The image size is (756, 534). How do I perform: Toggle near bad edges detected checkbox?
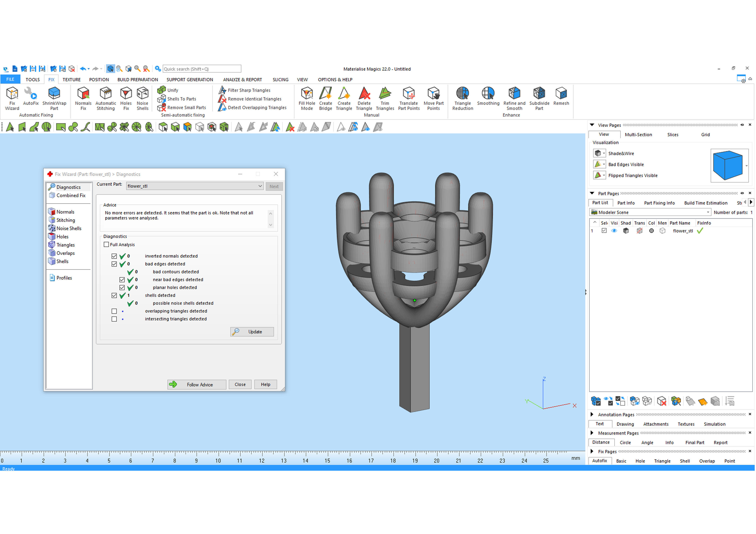pyautogui.click(x=122, y=280)
